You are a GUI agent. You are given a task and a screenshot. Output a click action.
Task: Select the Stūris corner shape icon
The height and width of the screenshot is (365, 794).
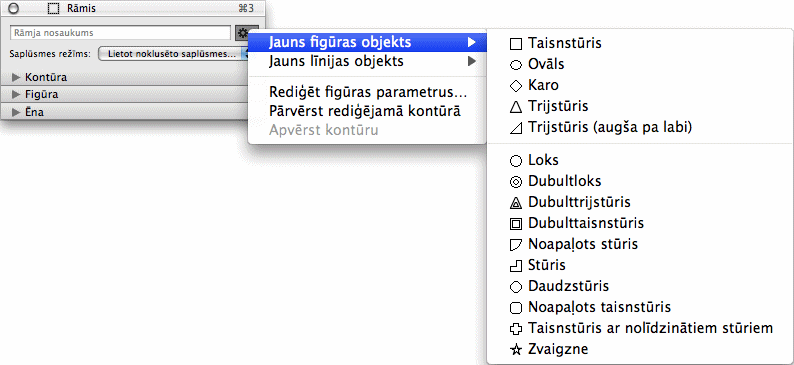pos(515,266)
